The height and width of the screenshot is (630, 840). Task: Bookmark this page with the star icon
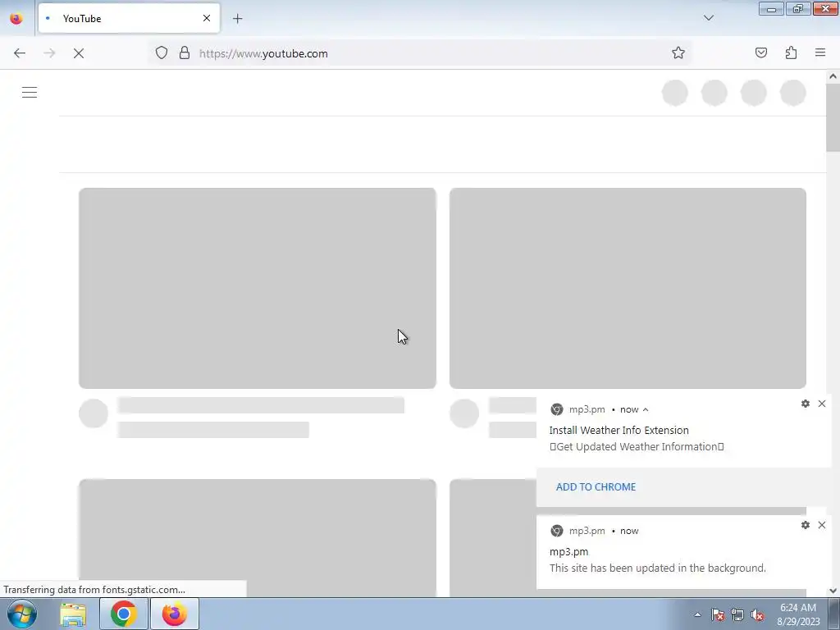[678, 53]
